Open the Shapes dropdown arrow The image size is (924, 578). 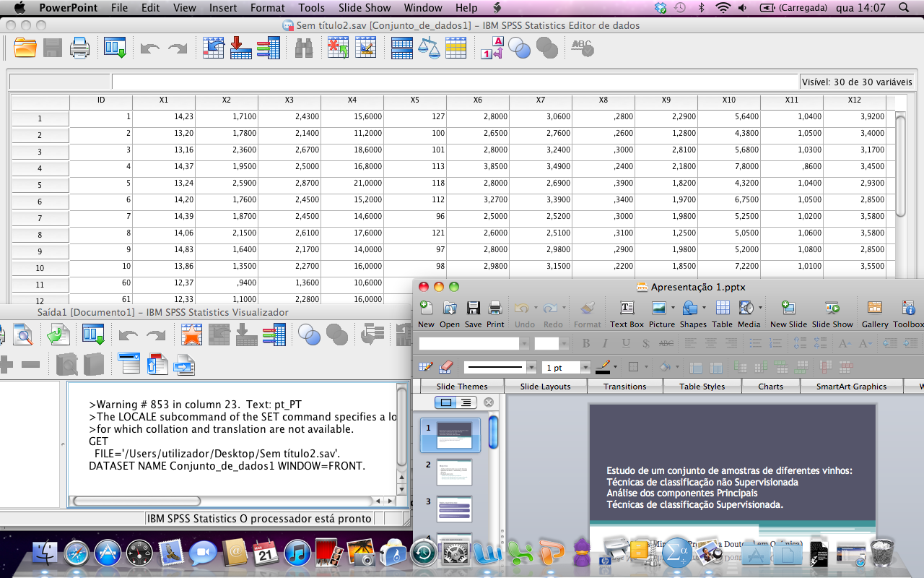[704, 308]
